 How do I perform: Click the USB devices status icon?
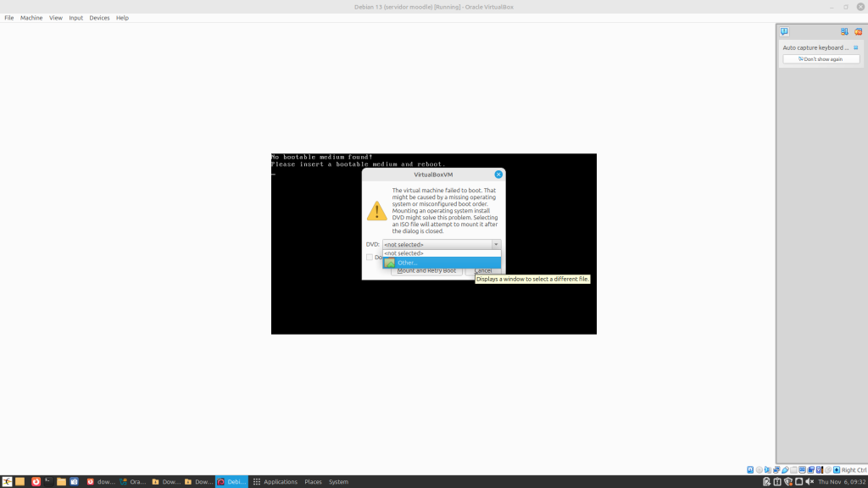point(785,469)
